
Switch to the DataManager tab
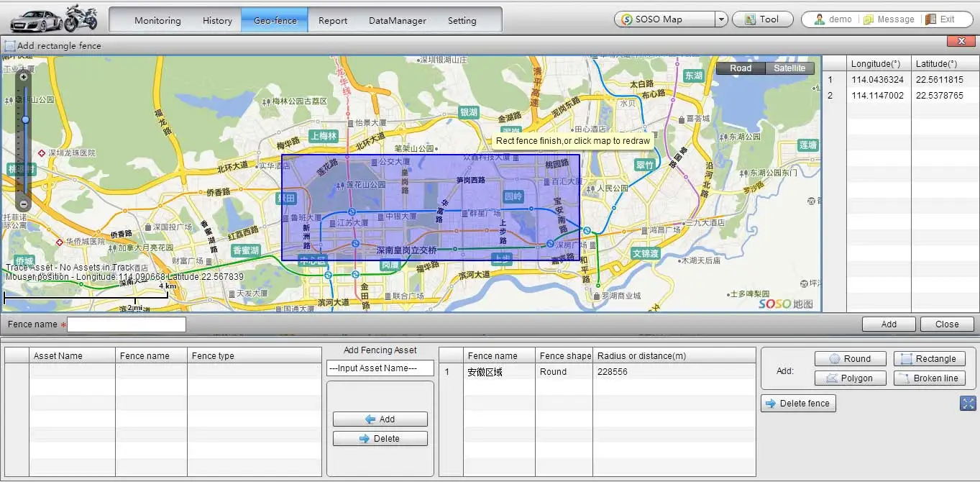tap(397, 21)
